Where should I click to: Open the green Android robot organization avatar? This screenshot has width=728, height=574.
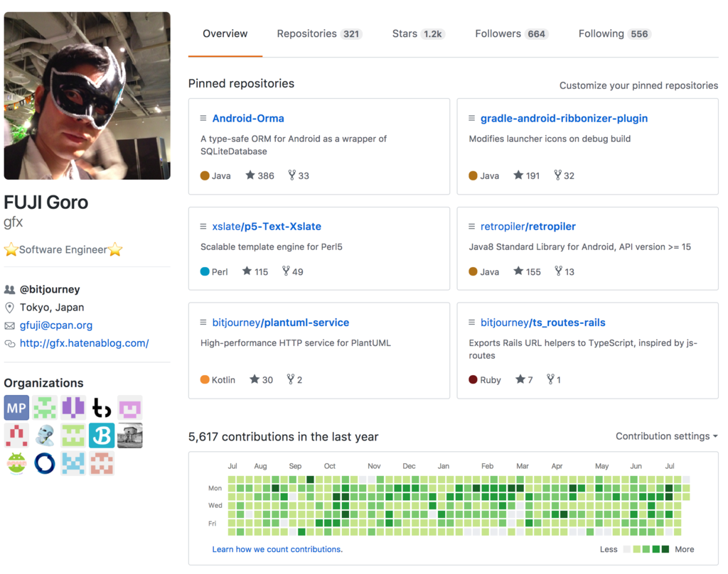click(x=17, y=463)
